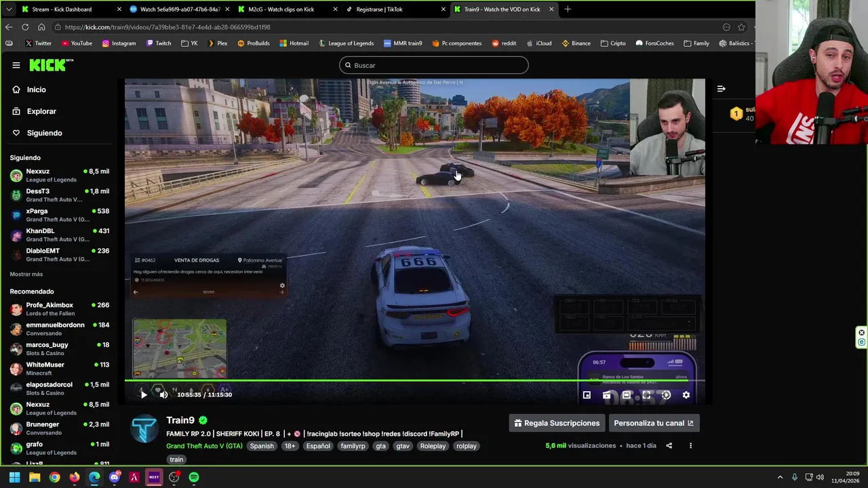Select the 18+ tag
Image resolution: width=868 pixels, height=488 pixels.
(290, 446)
